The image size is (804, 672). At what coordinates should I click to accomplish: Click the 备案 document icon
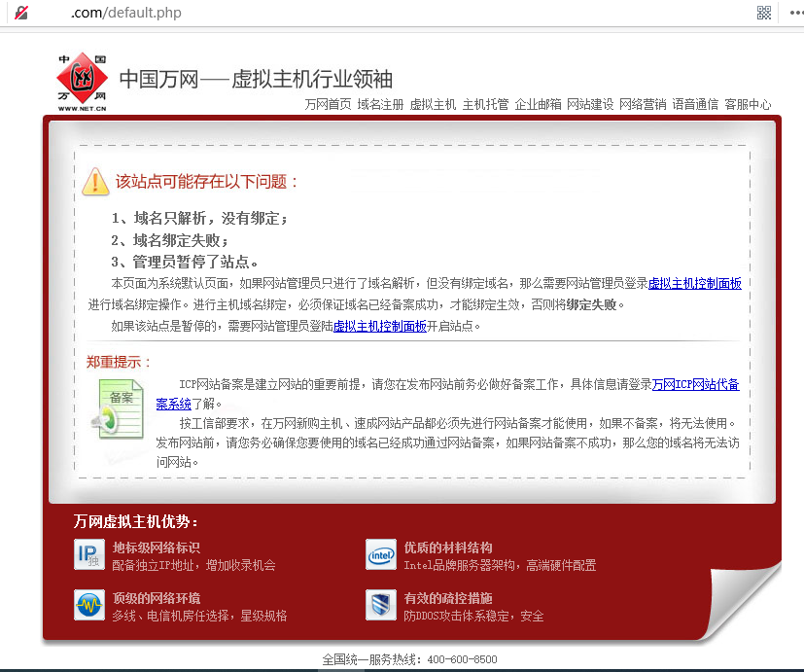coord(118,409)
